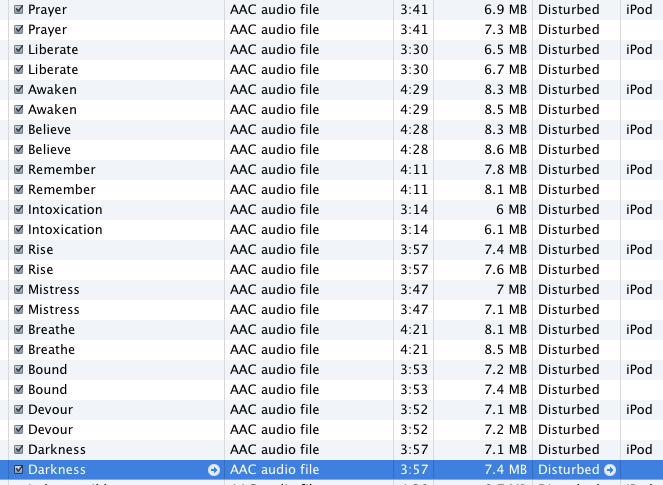
Task: Click 'Disturbed' in the Prayer 7.3 MB row
Action: (568, 29)
